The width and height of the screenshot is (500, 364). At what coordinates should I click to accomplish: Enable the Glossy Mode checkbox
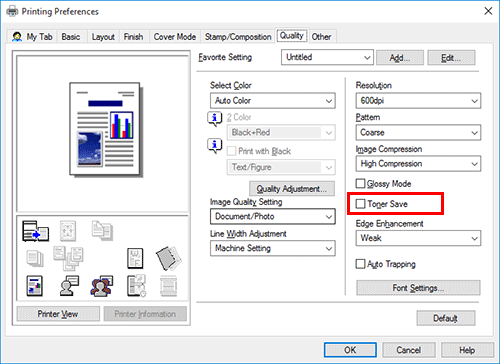(x=360, y=183)
